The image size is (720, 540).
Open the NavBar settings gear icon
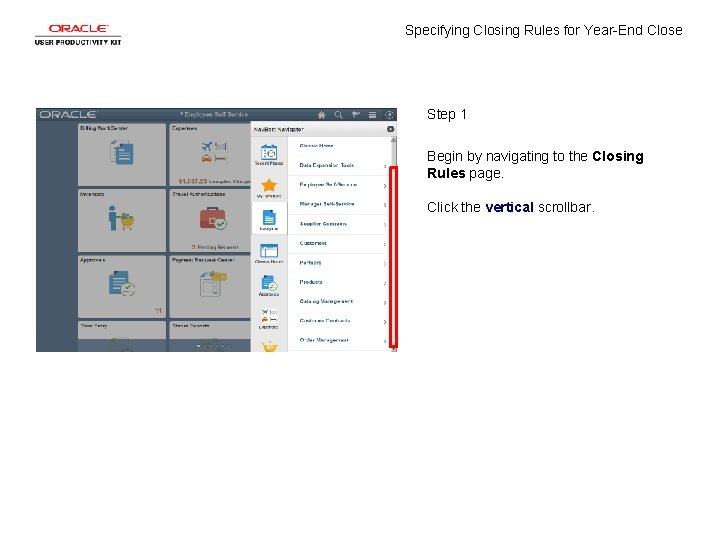[390, 129]
